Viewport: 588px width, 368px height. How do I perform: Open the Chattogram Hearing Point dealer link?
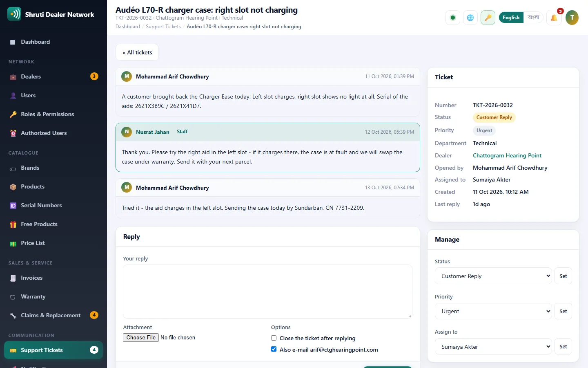click(x=507, y=155)
